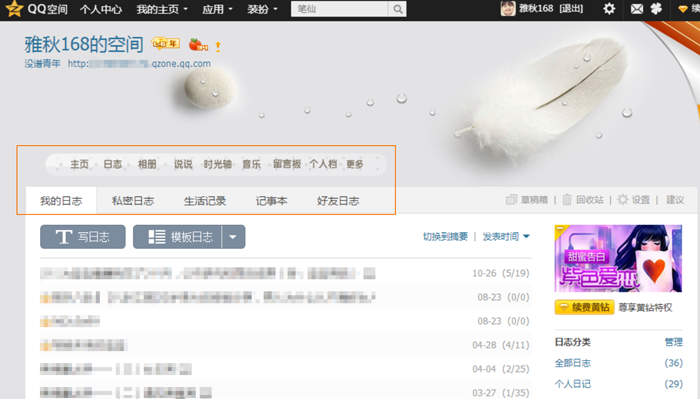Open the blog entry dated 04-28
The width and height of the screenshot is (700, 399).
tap(84, 345)
